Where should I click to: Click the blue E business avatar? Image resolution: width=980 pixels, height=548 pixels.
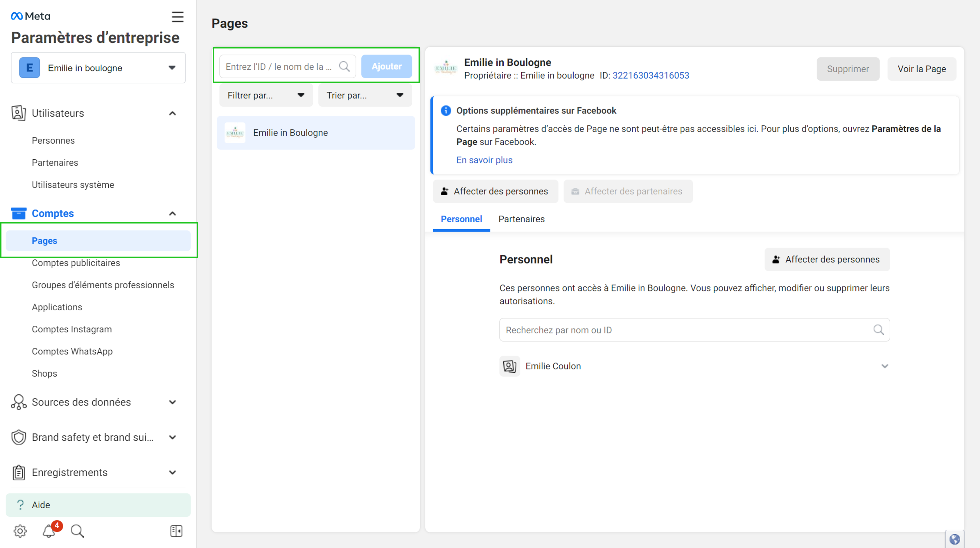[x=30, y=68]
